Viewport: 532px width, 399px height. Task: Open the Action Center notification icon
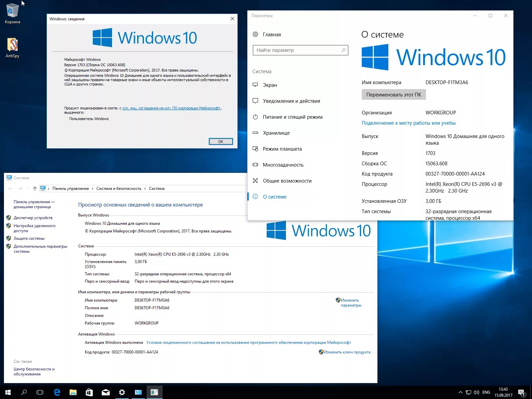[x=522, y=393]
